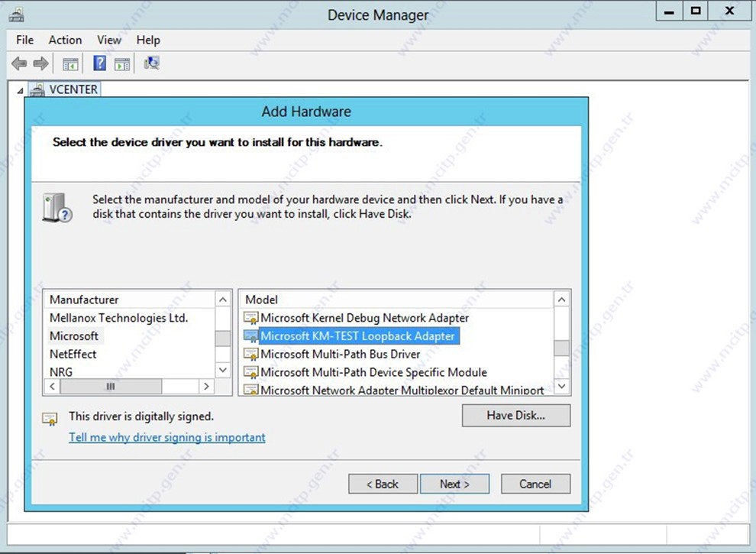Open the Action menu

(65, 40)
